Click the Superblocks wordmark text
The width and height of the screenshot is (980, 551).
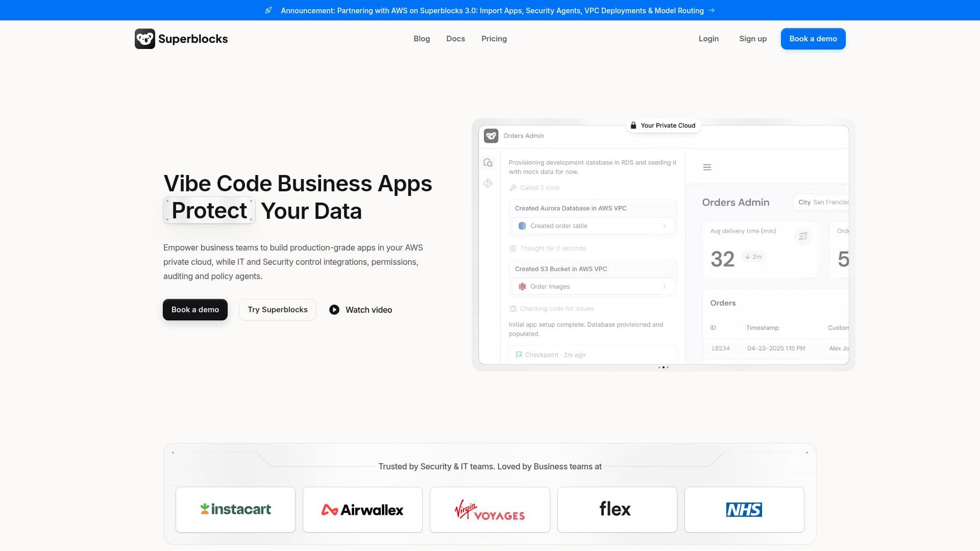coord(193,39)
